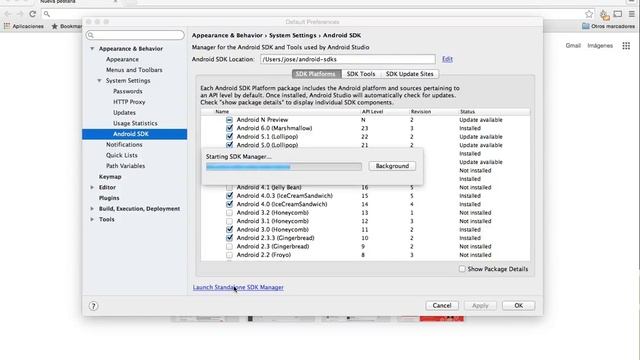Screen dimensions: 640x360
Task: Check Android 3.2 (Honeycomb)
Action: (x=229, y=213)
